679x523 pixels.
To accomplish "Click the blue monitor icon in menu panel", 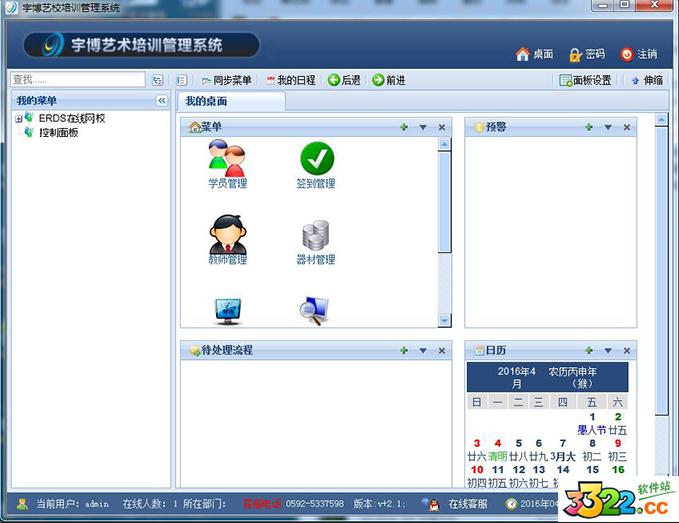I will point(228,311).
